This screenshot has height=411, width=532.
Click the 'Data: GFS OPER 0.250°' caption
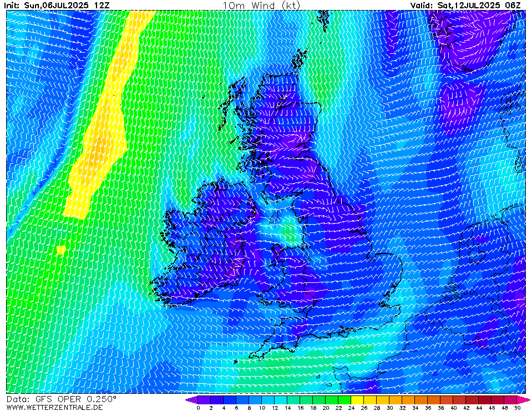pos(62,399)
